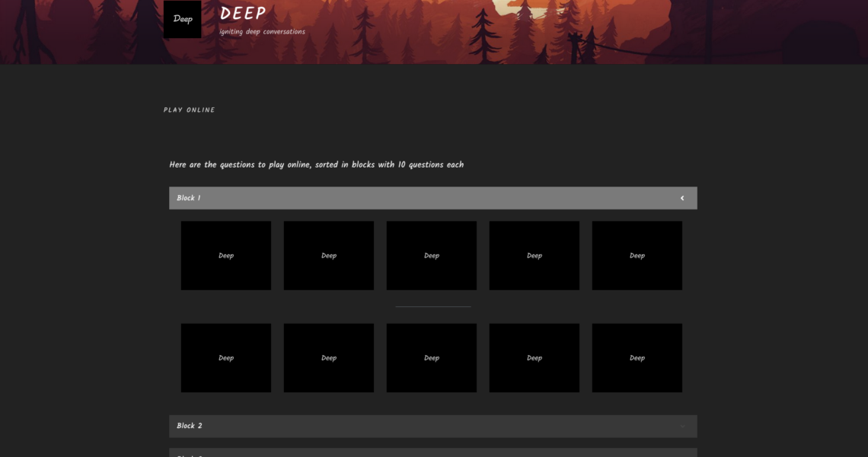
Task: Collapse Block 1 using its arrow icon
Action: [x=682, y=198]
